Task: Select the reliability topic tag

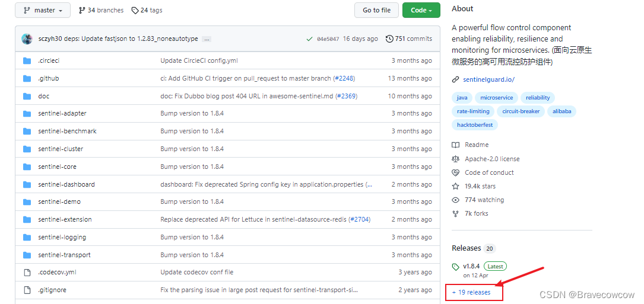Action: tap(538, 98)
